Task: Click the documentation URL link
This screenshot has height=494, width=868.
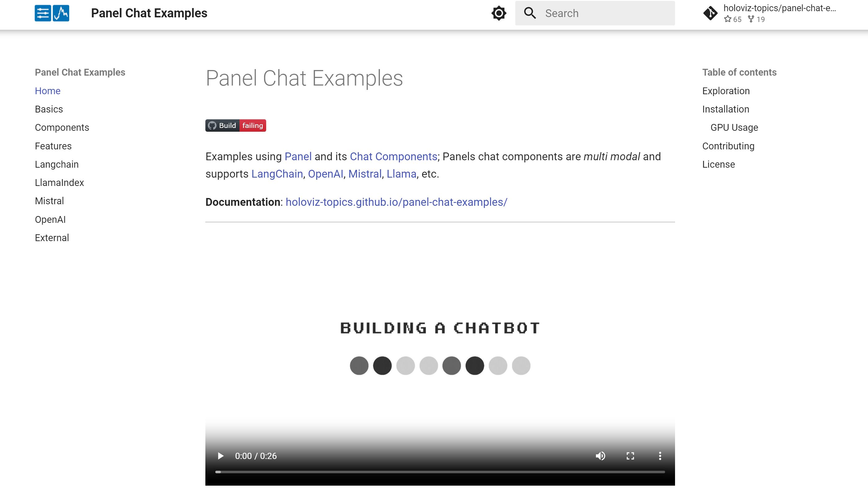Action: click(396, 202)
